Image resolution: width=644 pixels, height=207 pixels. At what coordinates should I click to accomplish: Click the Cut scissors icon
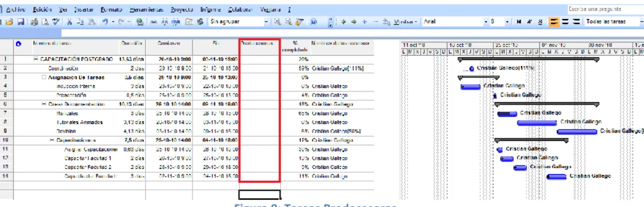69,22
